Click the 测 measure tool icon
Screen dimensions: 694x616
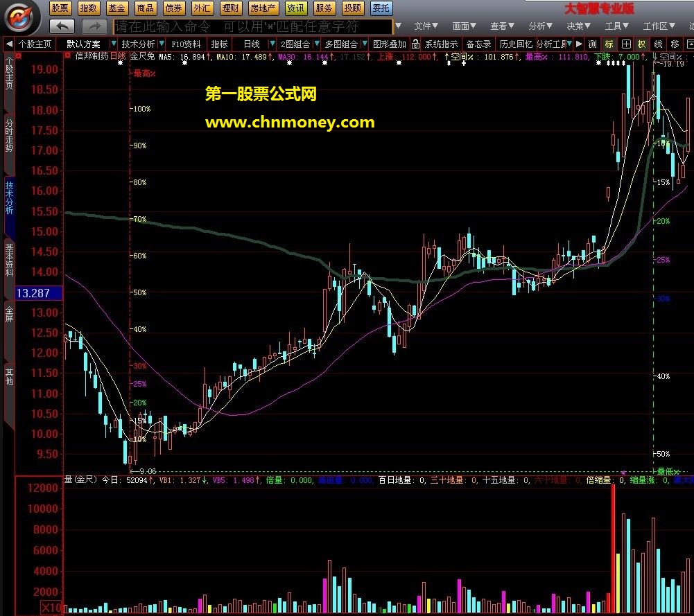(593, 44)
